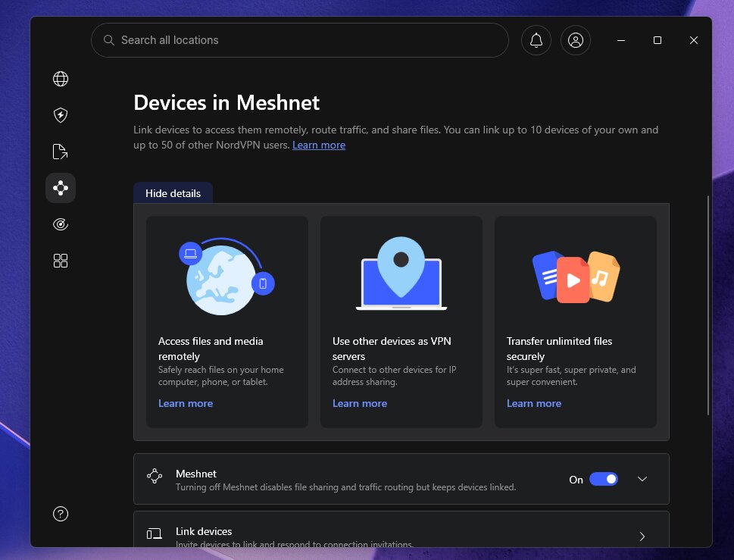Image resolution: width=734 pixels, height=560 pixels.
Task: Click the media files illustration
Action: (576, 277)
